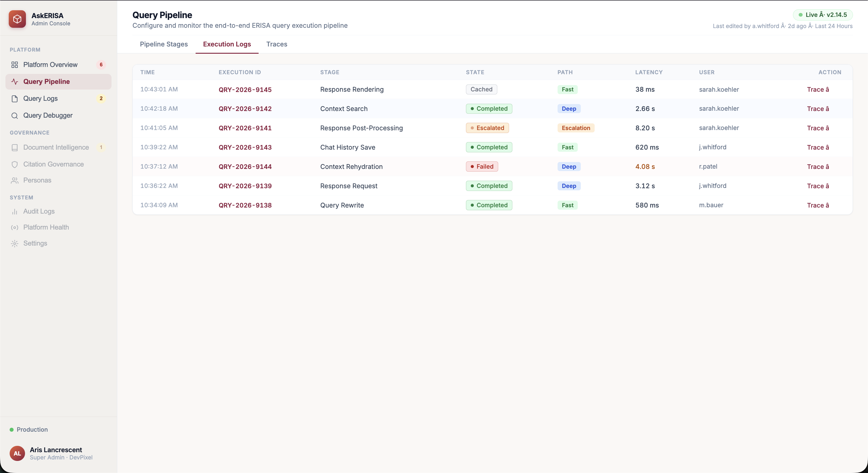Click the Settings gear icon

[x=14, y=243]
